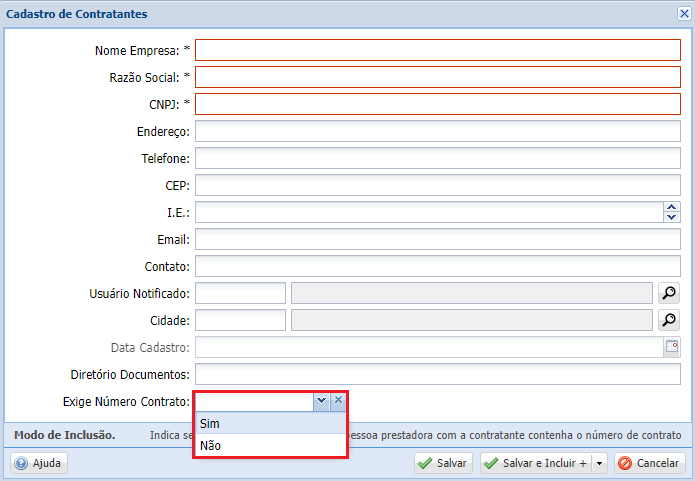Close the Cadastro de Contratantes dialog

click(684, 14)
